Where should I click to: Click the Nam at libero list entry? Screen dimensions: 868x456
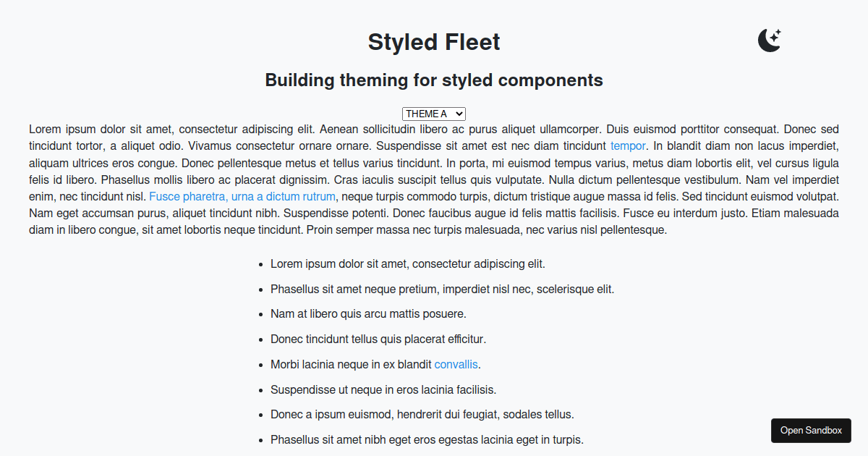click(367, 313)
